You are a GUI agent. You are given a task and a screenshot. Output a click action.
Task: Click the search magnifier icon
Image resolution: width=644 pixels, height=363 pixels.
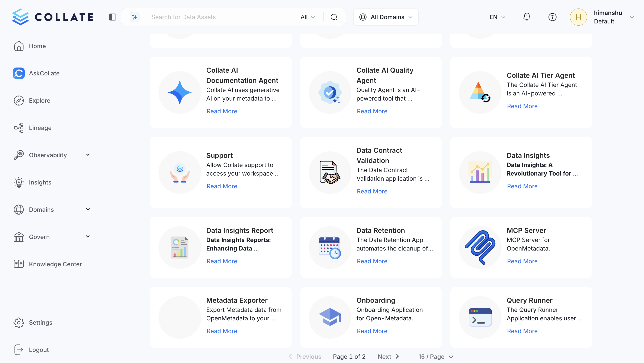click(x=334, y=17)
